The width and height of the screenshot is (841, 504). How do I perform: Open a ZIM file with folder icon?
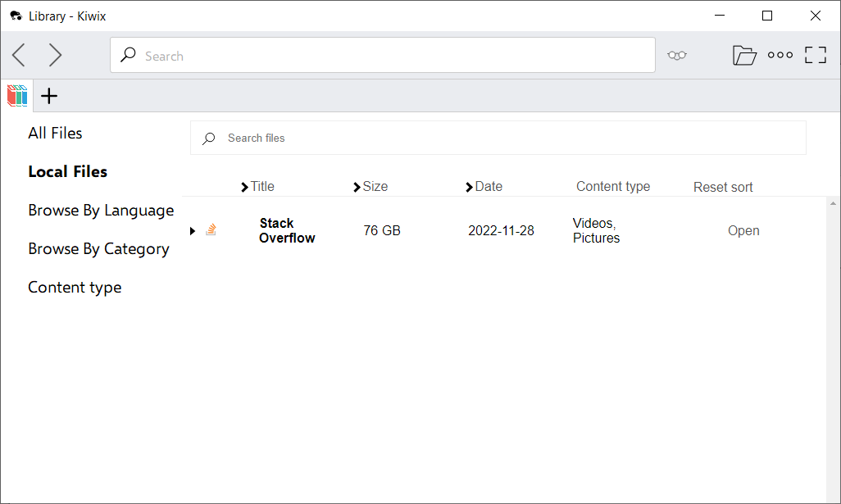[x=744, y=55]
